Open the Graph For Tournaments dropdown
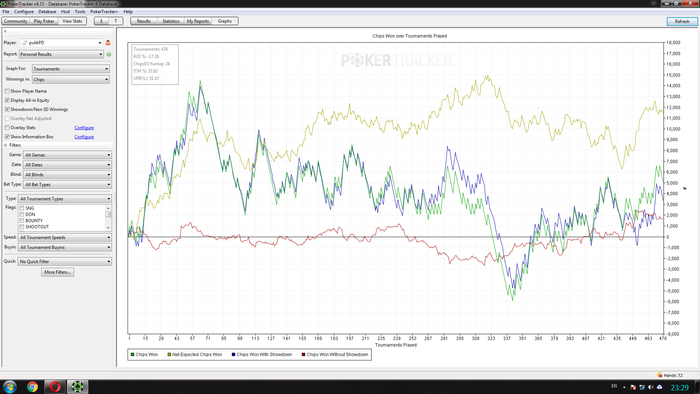700x394 pixels. pyautogui.click(x=71, y=69)
